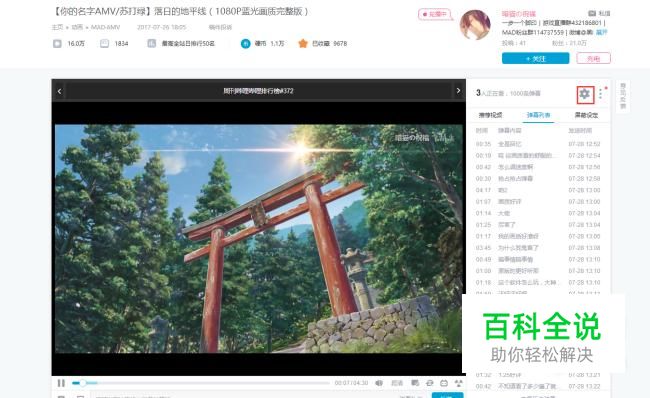Select danmaku row at 04:17

(x=538, y=190)
